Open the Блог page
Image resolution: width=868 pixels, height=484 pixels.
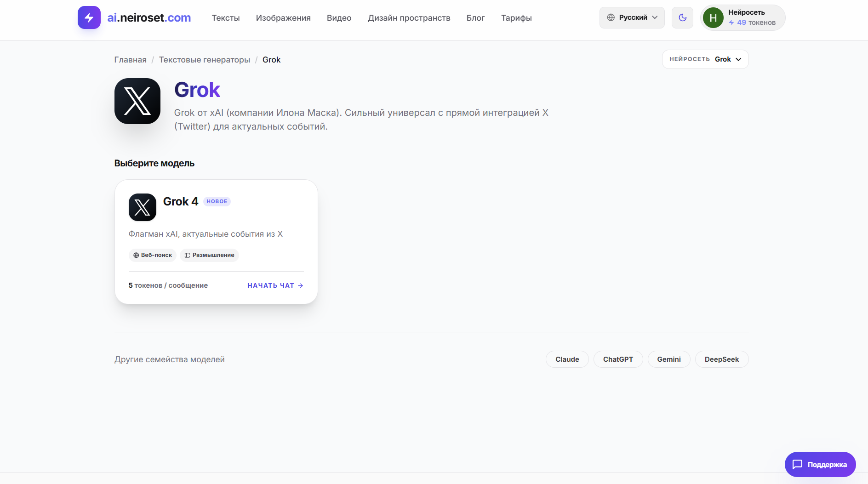point(475,18)
